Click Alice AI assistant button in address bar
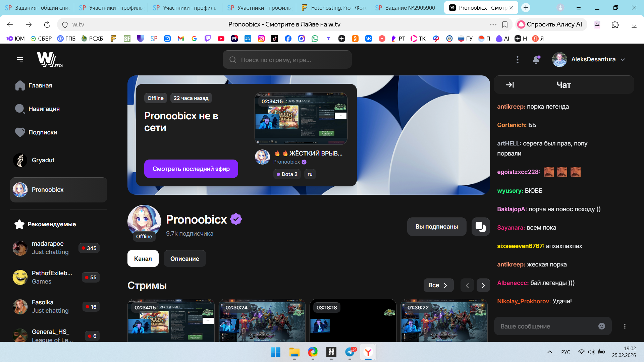The height and width of the screenshot is (362, 644). [551, 24]
